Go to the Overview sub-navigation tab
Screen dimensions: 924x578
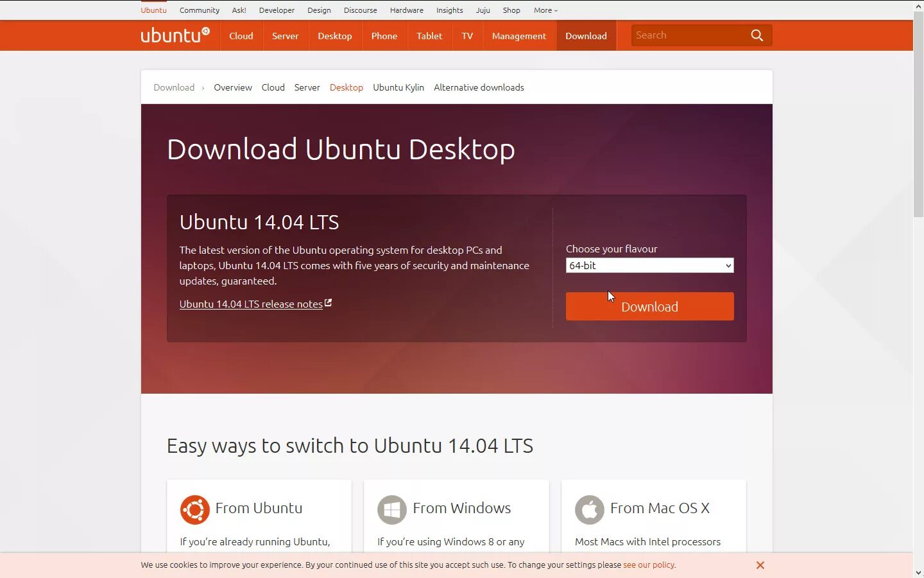coord(233,87)
